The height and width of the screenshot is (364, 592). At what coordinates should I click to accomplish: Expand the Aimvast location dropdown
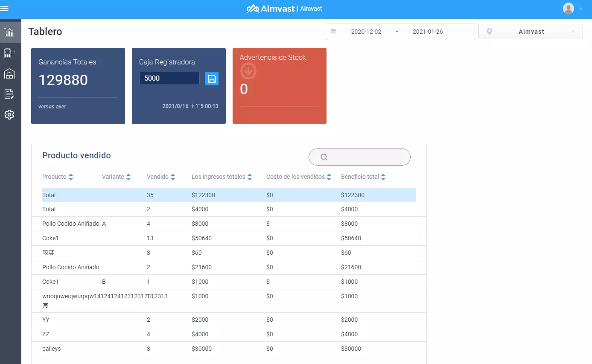(x=531, y=32)
